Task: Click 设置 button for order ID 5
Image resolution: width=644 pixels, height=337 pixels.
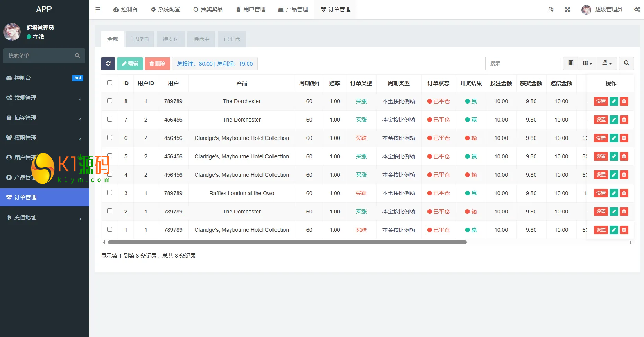Action: 601,156
